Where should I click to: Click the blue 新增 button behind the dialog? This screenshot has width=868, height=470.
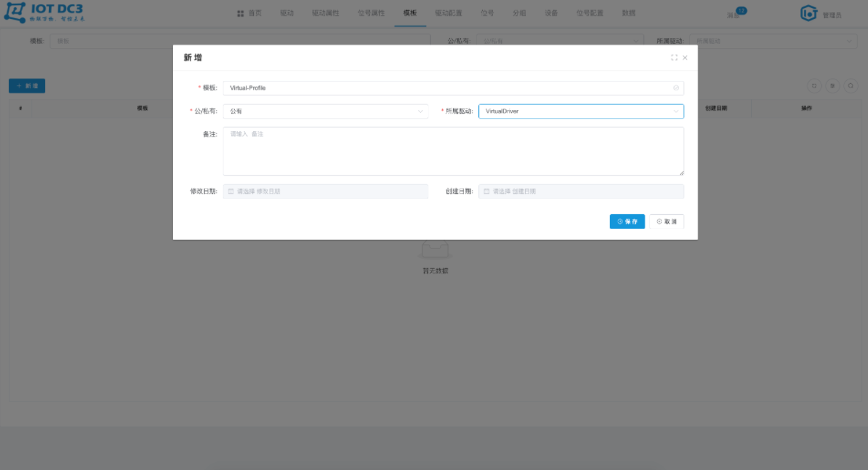coord(27,86)
